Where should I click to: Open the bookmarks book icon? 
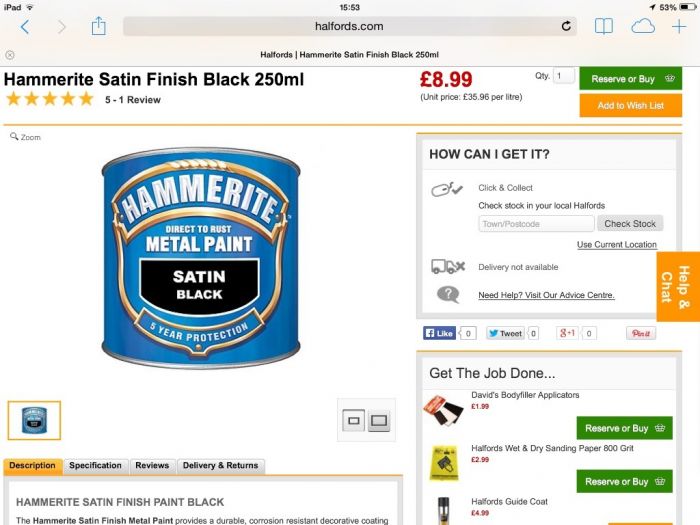pyautogui.click(x=604, y=26)
